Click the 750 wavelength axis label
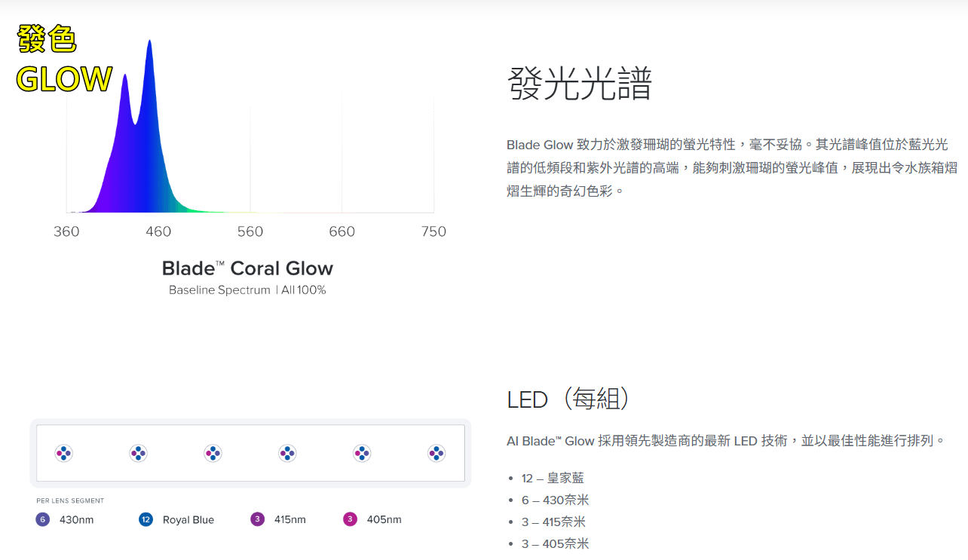This screenshot has width=968, height=560. [x=433, y=231]
